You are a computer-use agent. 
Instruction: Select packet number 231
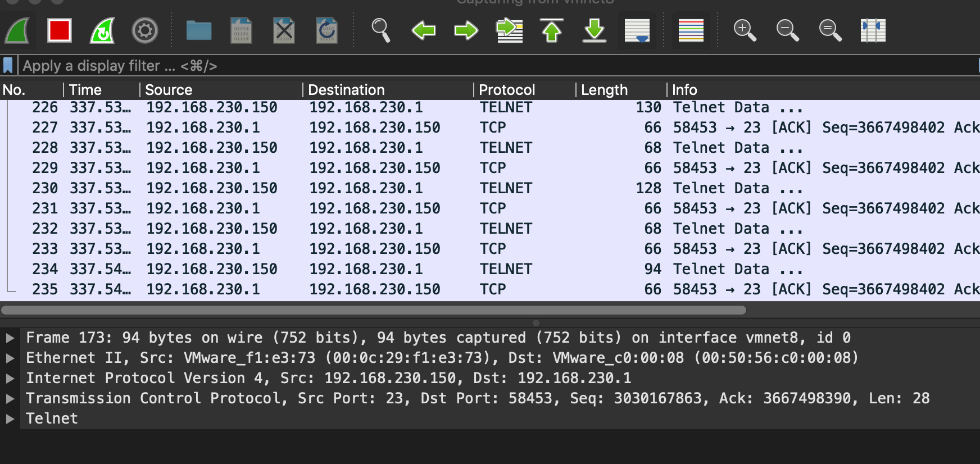[490, 208]
